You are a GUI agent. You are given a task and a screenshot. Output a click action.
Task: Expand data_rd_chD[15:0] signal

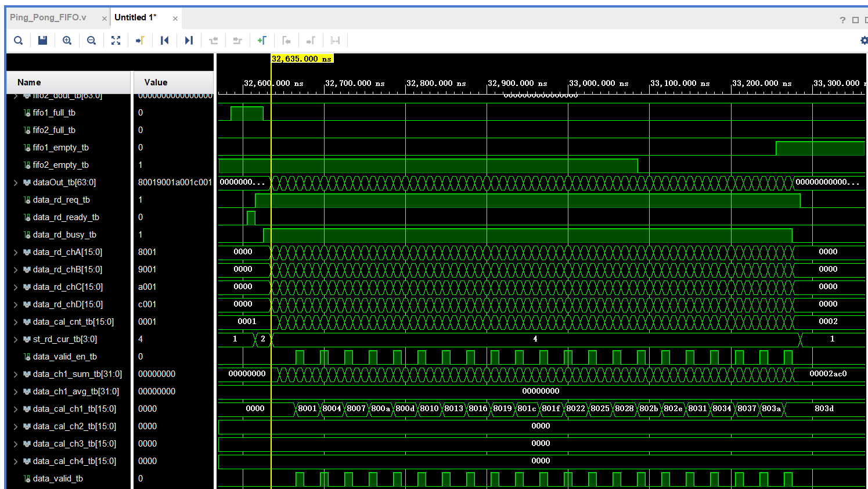click(16, 304)
